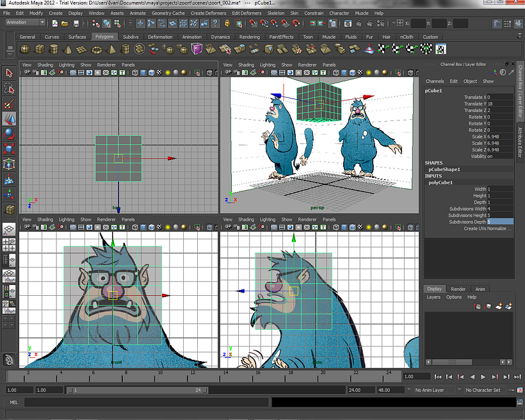
Task: Create polygon cone from shelf
Action: click(67, 49)
